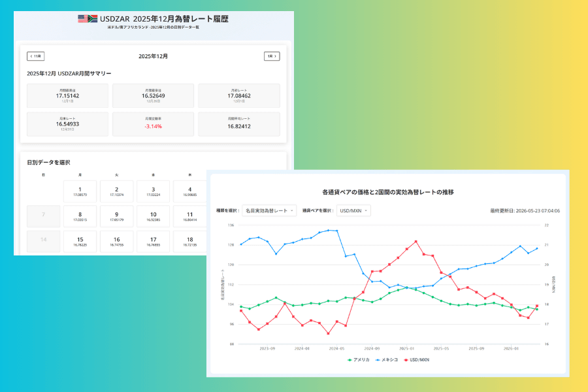The width and height of the screenshot is (588, 392).
Task: Click the disabled day 14 cell
Action: point(44,242)
